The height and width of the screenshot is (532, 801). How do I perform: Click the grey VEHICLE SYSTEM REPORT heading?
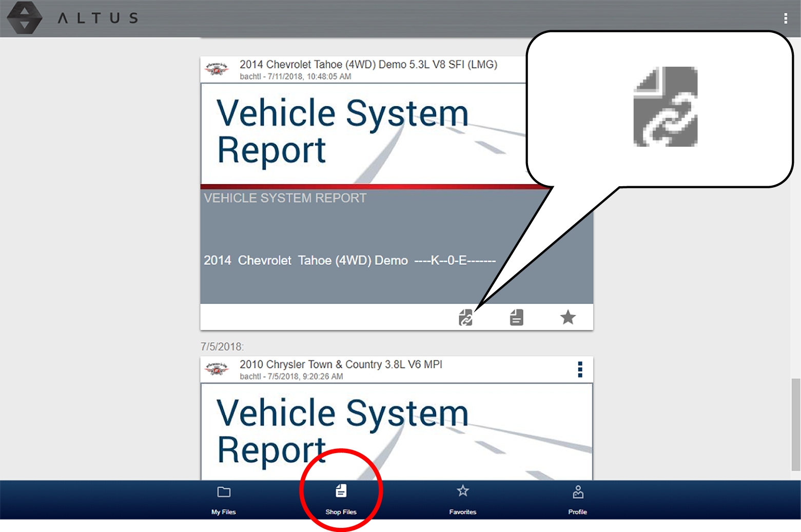(x=285, y=199)
